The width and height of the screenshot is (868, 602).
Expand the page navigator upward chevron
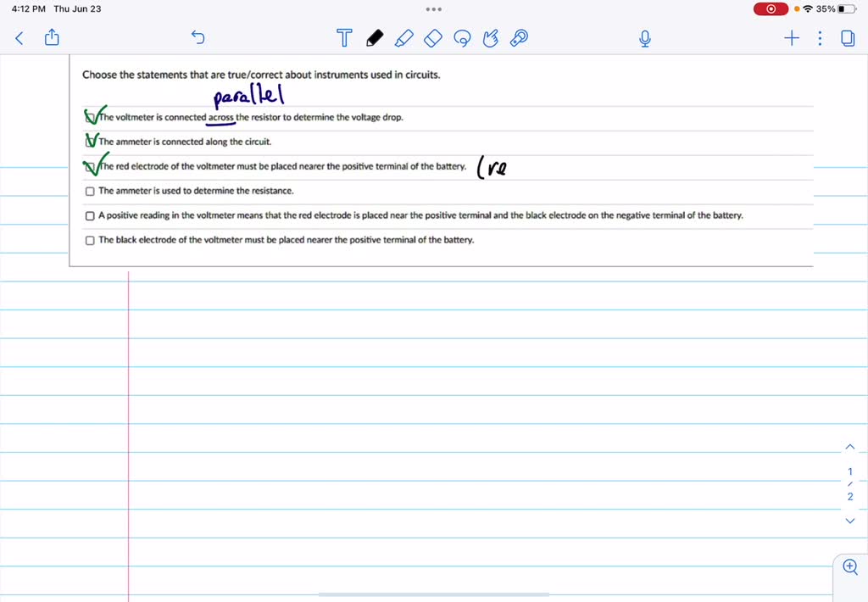pyautogui.click(x=849, y=446)
